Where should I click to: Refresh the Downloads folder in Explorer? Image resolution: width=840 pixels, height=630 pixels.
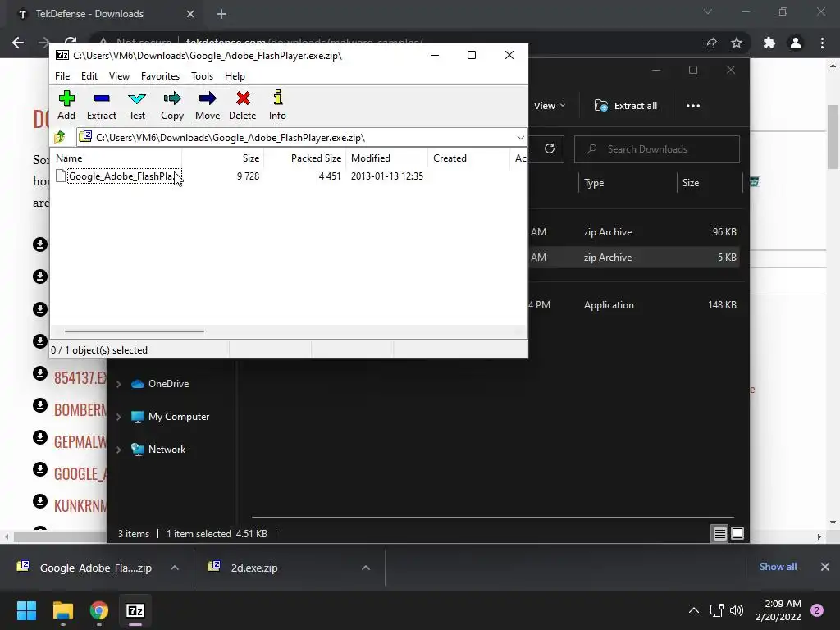pos(549,149)
